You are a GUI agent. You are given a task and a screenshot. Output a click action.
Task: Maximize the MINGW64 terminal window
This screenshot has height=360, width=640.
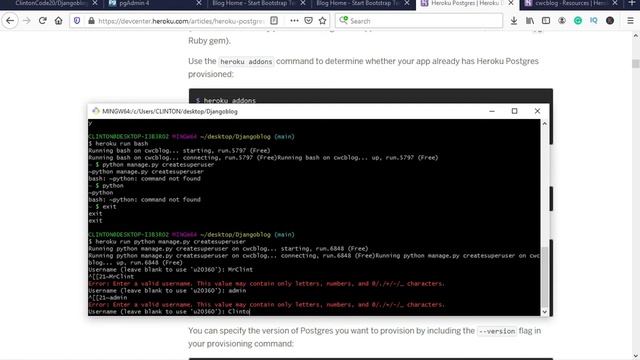pos(514,111)
